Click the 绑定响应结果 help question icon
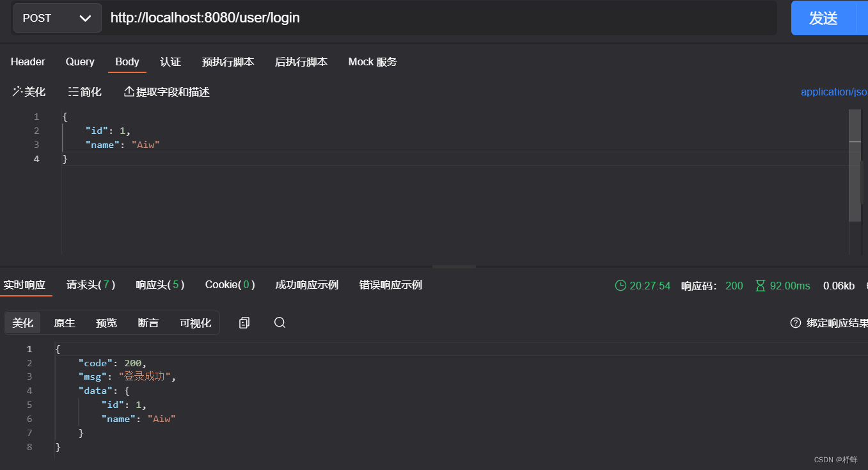Screen dimensions: 868x470 click(x=796, y=323)
